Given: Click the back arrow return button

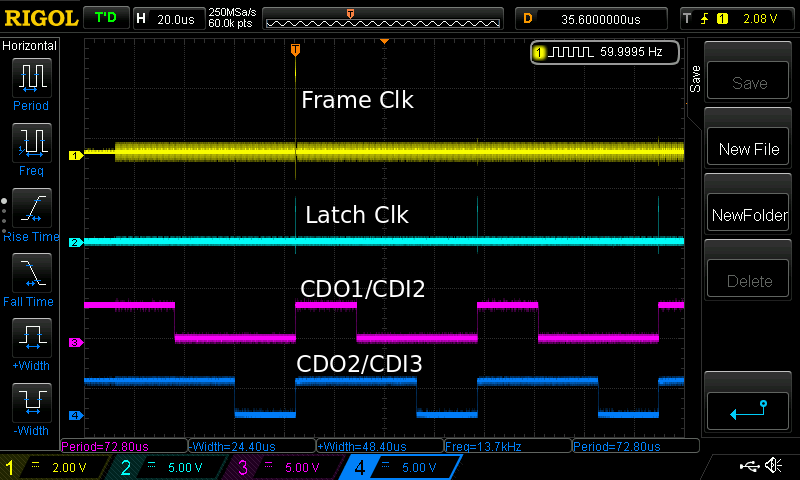Looking at the screenshot, I should coord(747,411).
